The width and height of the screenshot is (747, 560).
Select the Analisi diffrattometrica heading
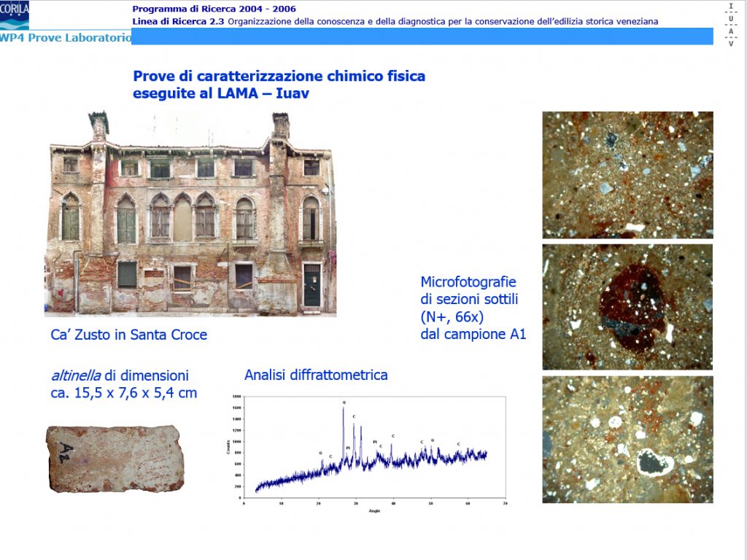pyautogui.click(x=316, y=376)
